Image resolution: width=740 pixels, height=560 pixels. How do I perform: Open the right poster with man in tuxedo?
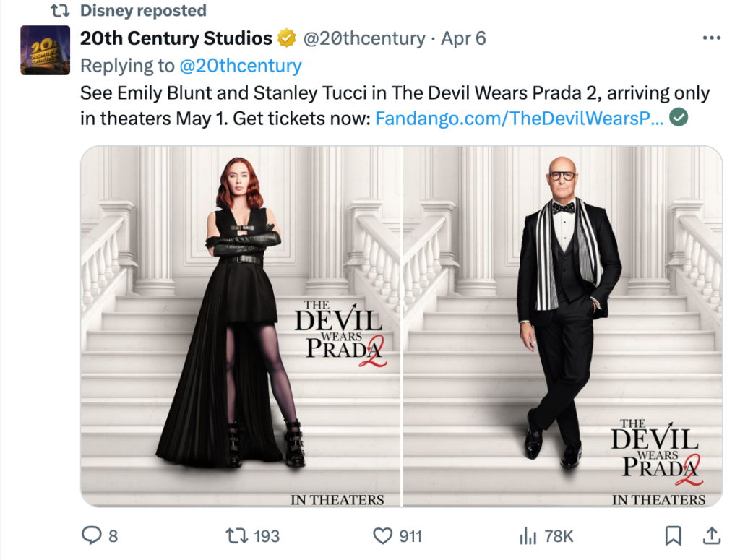[562, 325]
